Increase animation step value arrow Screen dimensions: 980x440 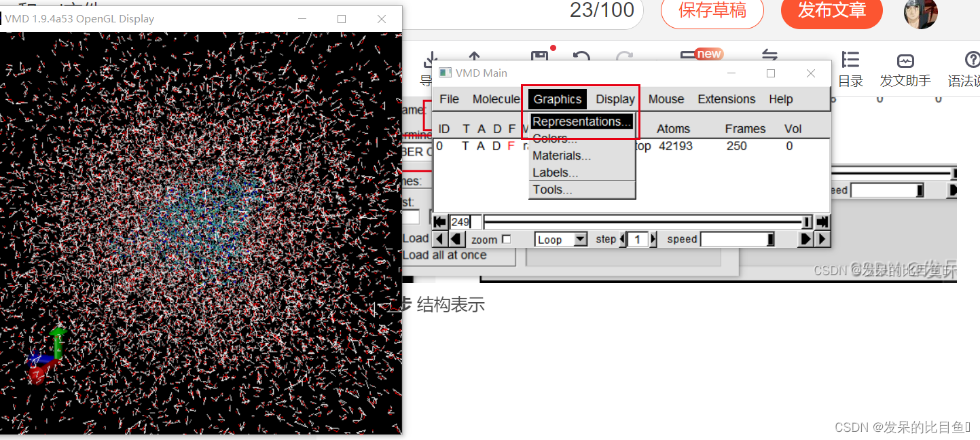tap(654, 239)
